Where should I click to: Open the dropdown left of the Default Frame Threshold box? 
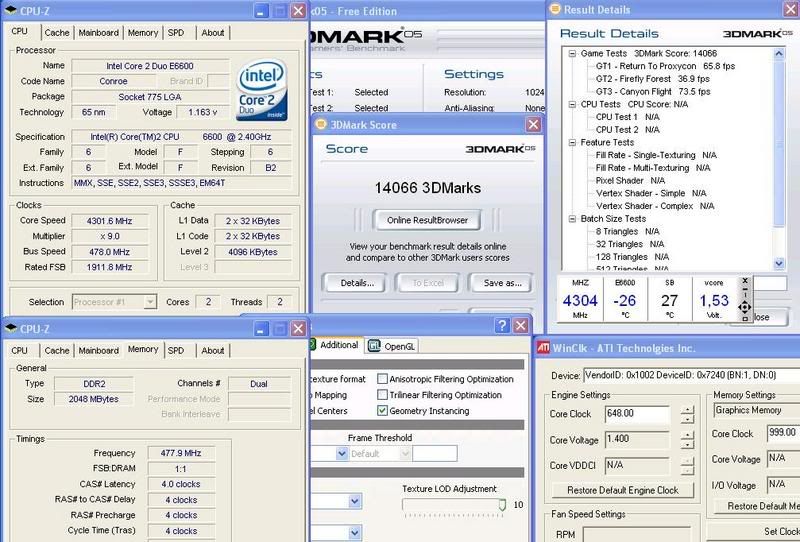342,453
